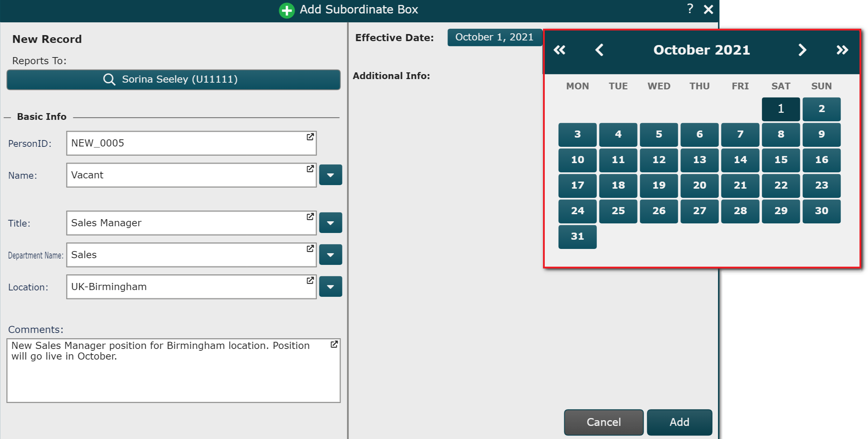Go to previous month in calendar
868x439 pixels.
click(x=599, y=50)
